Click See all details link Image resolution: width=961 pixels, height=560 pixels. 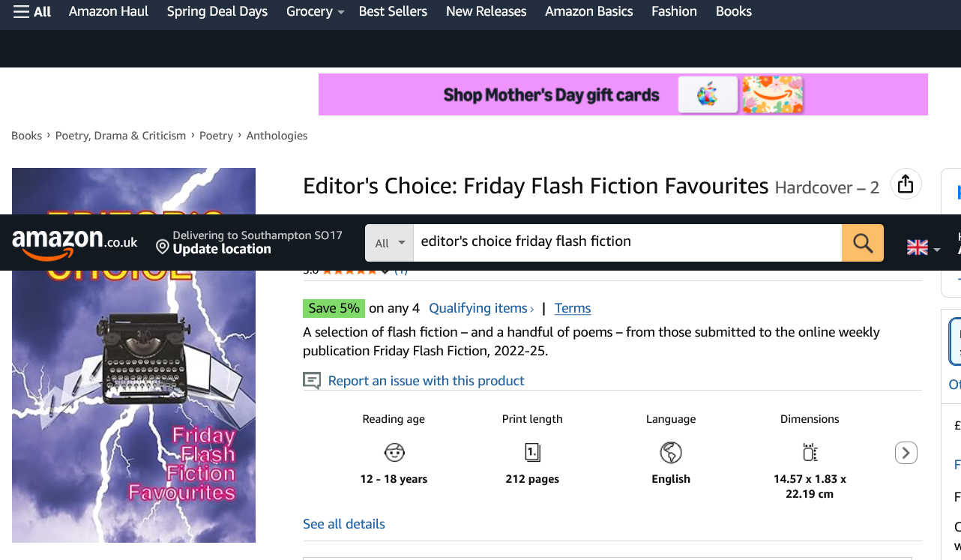[x=344, y=524]
